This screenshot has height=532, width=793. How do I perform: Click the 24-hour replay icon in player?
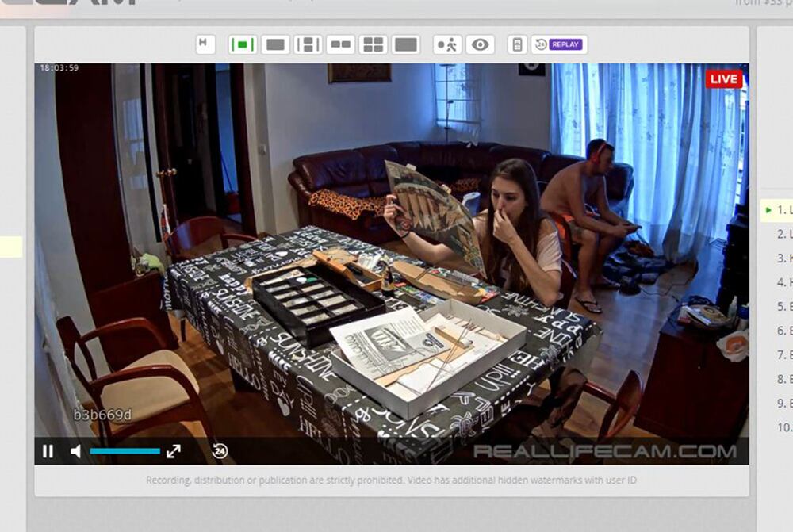tap(220, 451)
